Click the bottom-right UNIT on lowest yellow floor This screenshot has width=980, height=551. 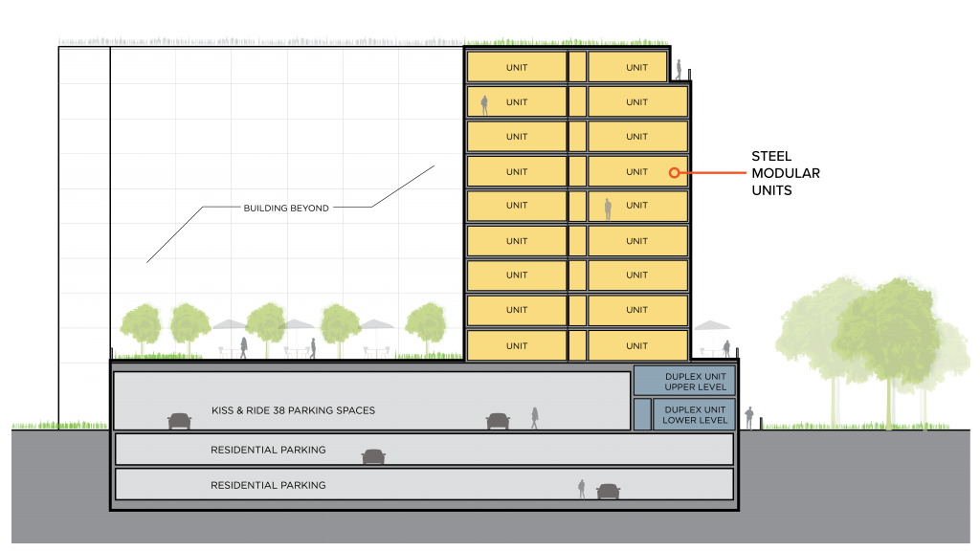tap(637, 345)
